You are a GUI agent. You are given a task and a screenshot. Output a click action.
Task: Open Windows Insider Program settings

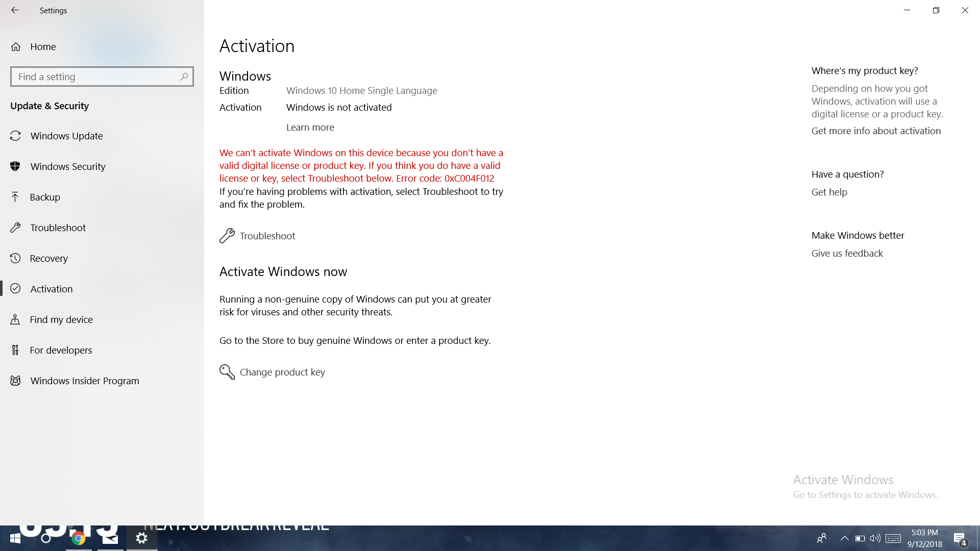pos(85,380)
